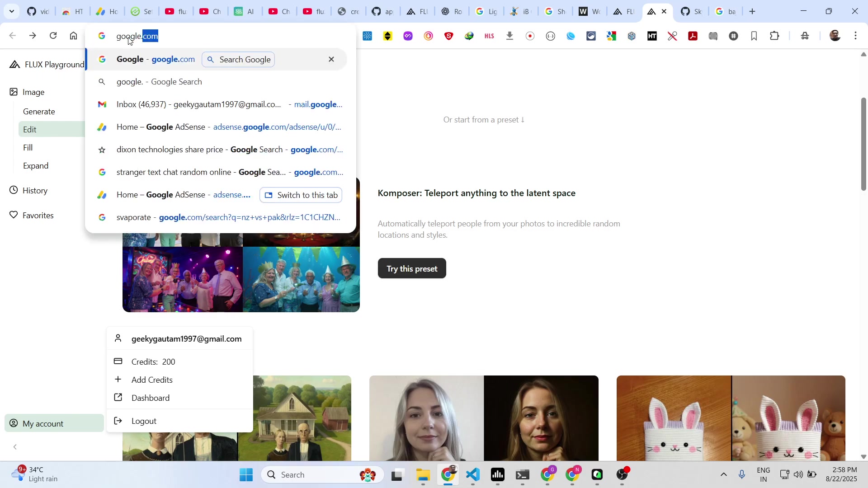This screenshot has width=868, height=488.
Task: Click the bookmark extension icon
Action: 754,36
